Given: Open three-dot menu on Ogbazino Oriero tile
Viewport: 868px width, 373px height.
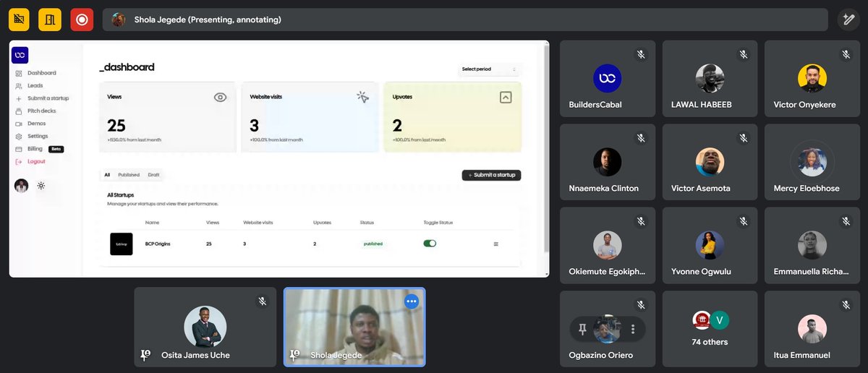Looking at the screenshot, I should point(633,329).
